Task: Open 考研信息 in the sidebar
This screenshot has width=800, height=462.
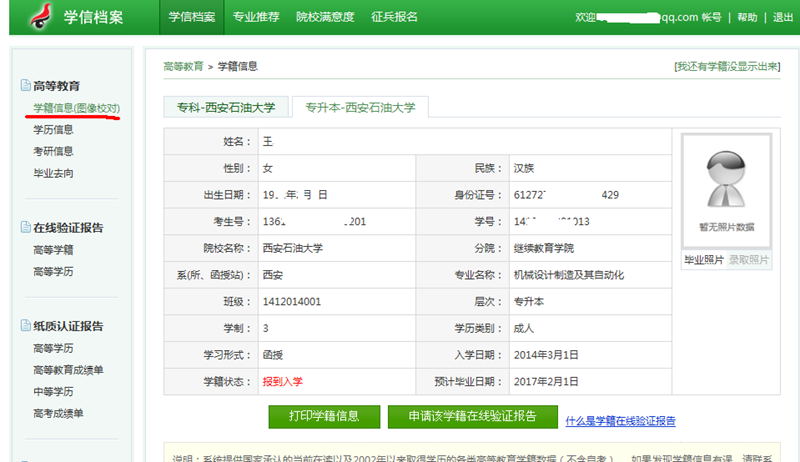Action: tap(53, 151)
